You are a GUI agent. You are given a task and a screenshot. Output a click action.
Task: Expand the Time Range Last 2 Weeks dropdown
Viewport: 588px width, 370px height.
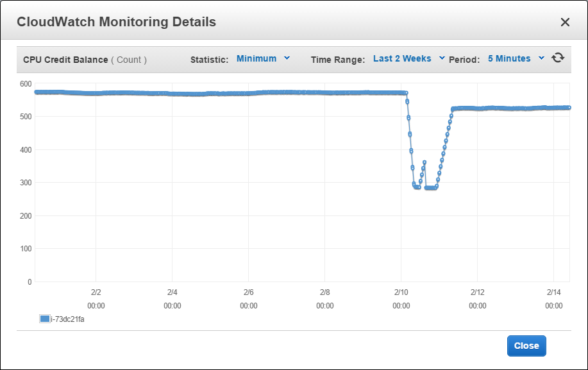[408, 58]
